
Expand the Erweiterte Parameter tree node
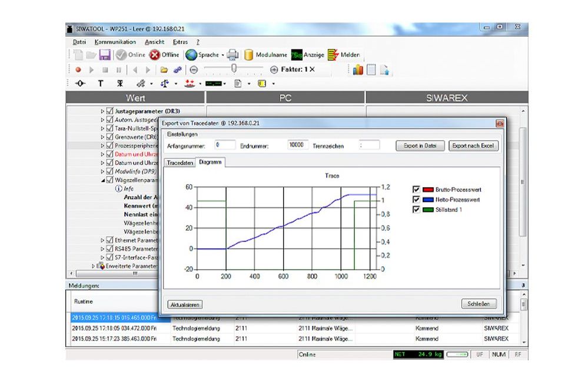(94, 266)
